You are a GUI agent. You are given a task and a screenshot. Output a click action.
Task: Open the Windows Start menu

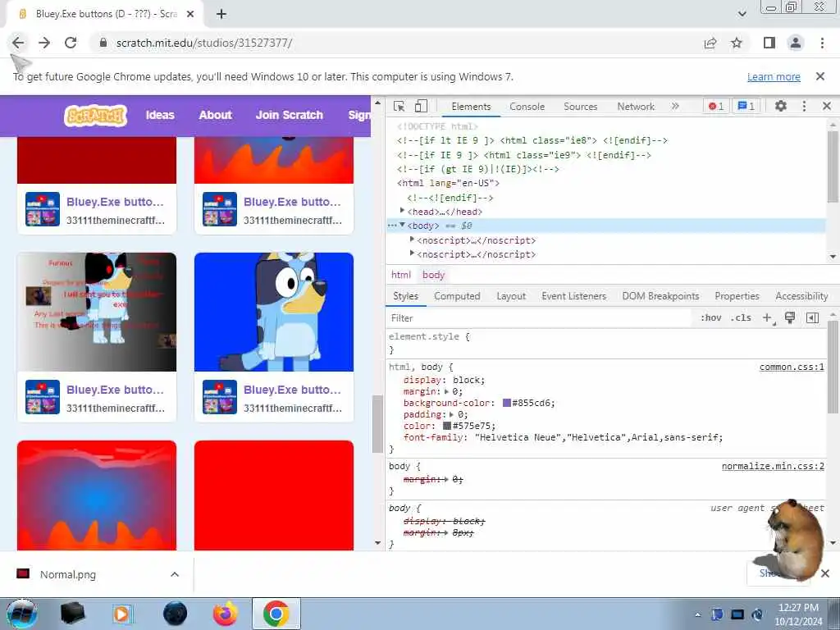pos(21,614)
